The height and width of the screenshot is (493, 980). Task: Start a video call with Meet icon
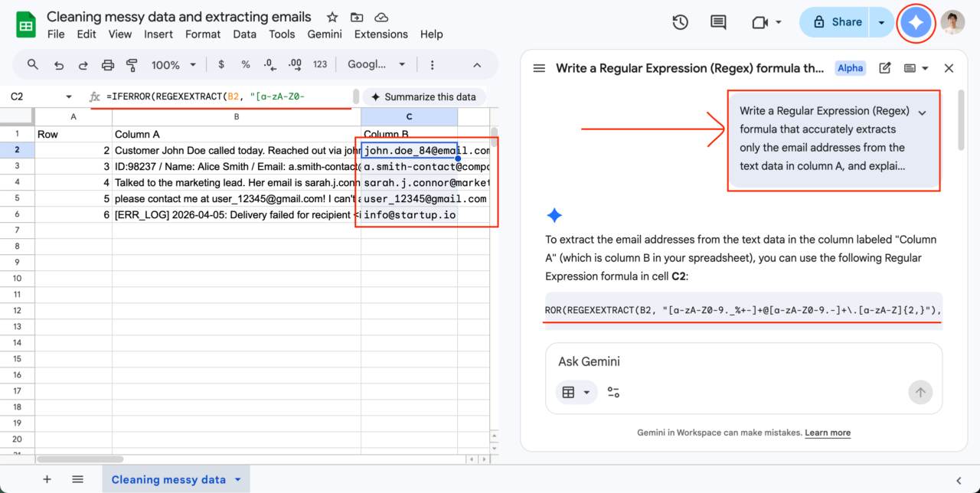coord(759,23)
